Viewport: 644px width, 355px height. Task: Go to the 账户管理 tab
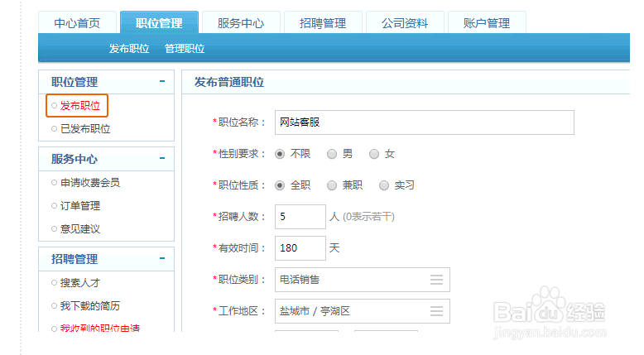(486, 23)
